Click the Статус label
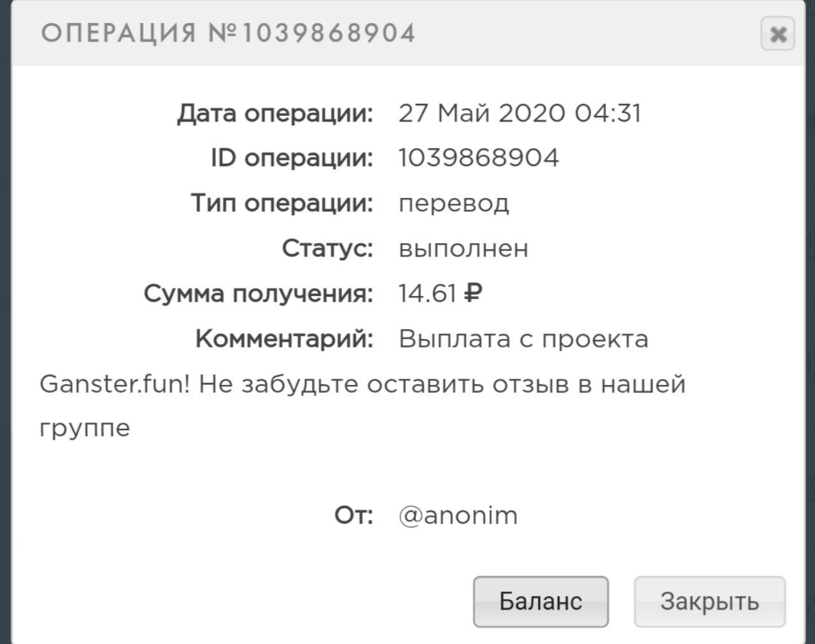This screenshot has height=644, width=815. pyautogui.click(x=327, y=248)
